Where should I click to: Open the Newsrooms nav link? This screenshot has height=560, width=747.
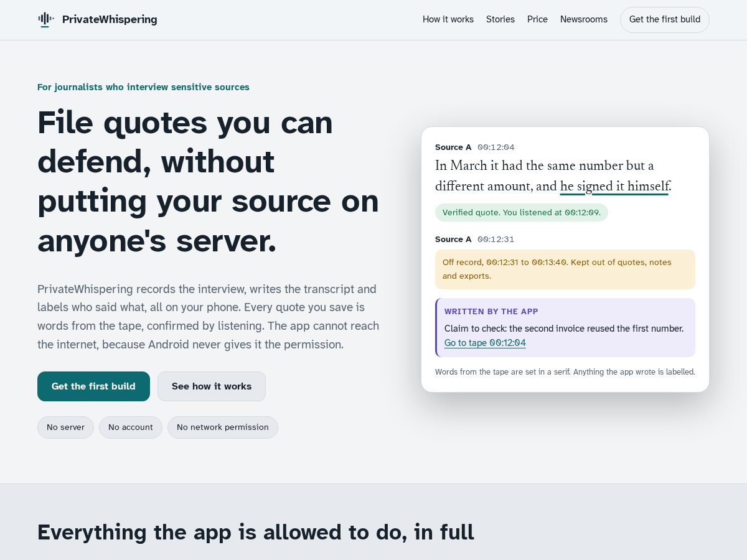(584, 19)
